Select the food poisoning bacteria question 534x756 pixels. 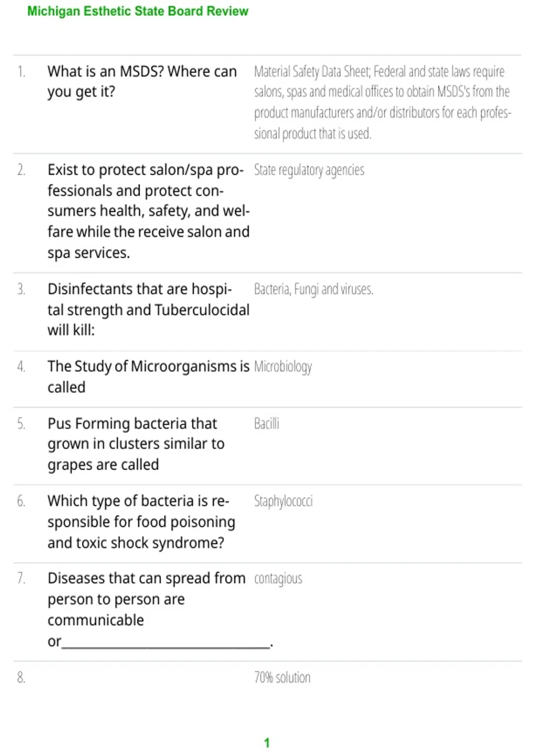point(141,522)
